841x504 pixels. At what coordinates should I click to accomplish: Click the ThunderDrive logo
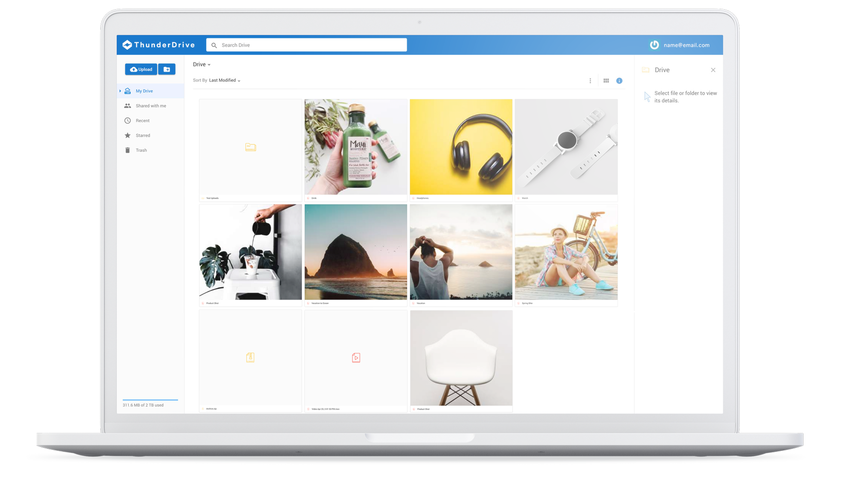click(x=158, y=45)
